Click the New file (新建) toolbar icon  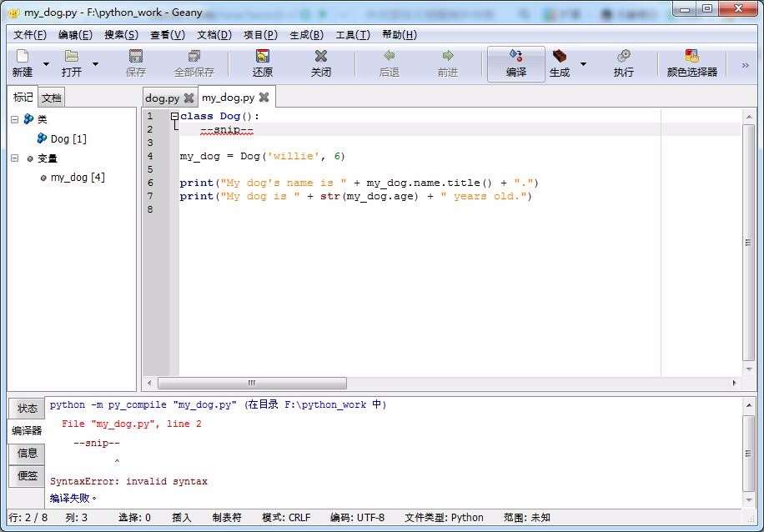pos(23,57)
